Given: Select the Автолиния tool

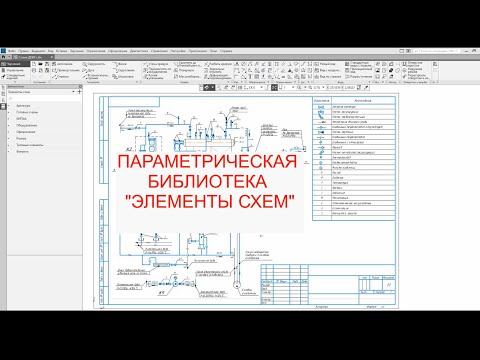Looking at the screenshot, I should 63,64.
